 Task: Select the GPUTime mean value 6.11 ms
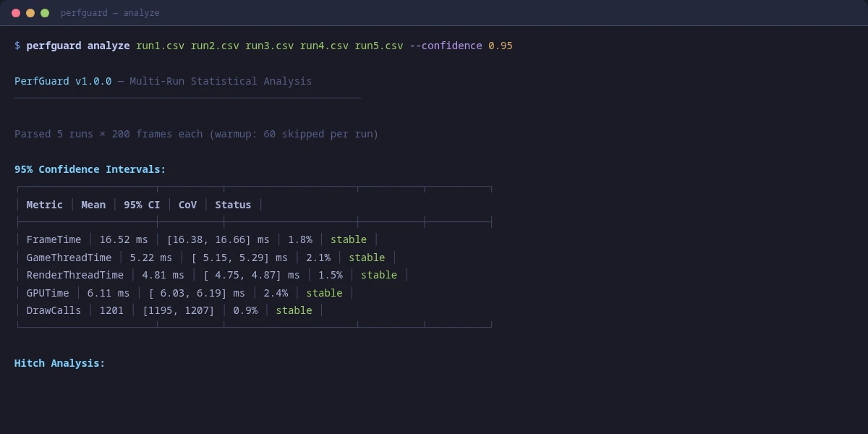pyautogui.click(x=108, y=292)
